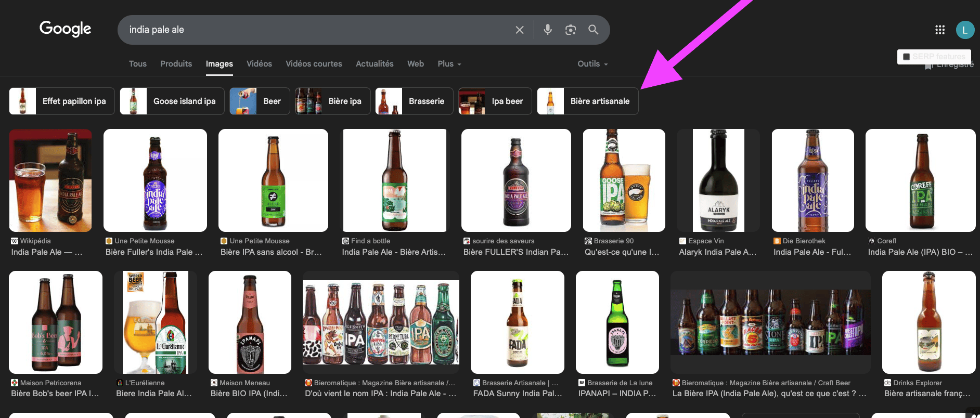Click the Maison Petricorena favicon

(x=15, y=383)
